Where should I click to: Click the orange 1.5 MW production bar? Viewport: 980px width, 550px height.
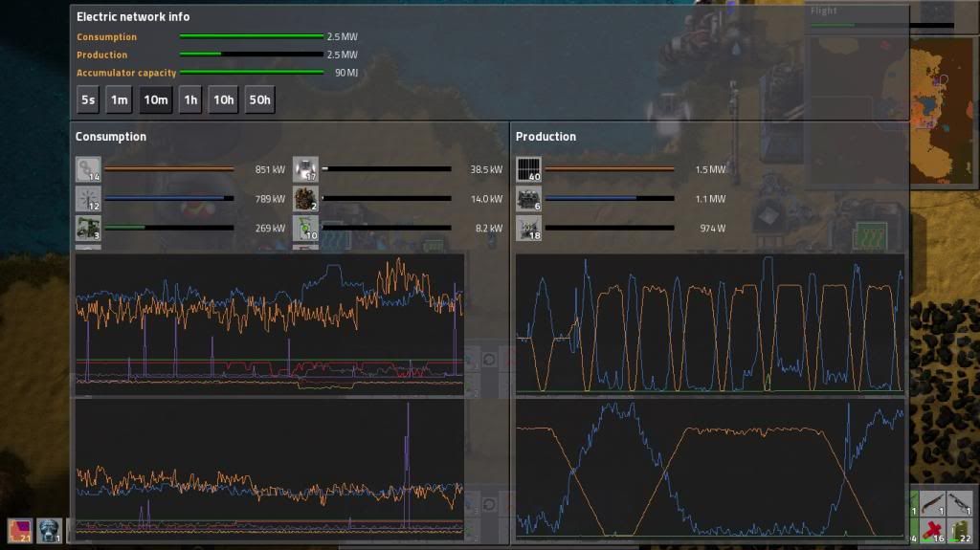pyautogui.click(x=610, y=168)
